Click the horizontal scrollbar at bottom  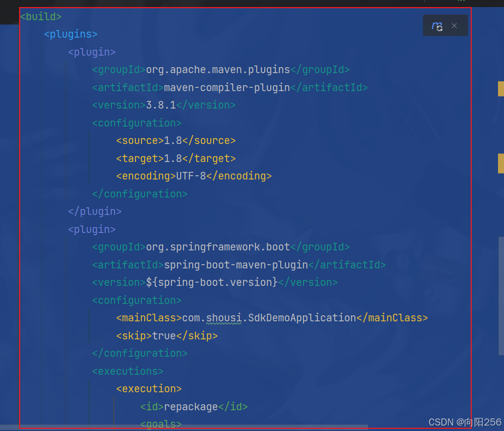[x=184, y=428]
